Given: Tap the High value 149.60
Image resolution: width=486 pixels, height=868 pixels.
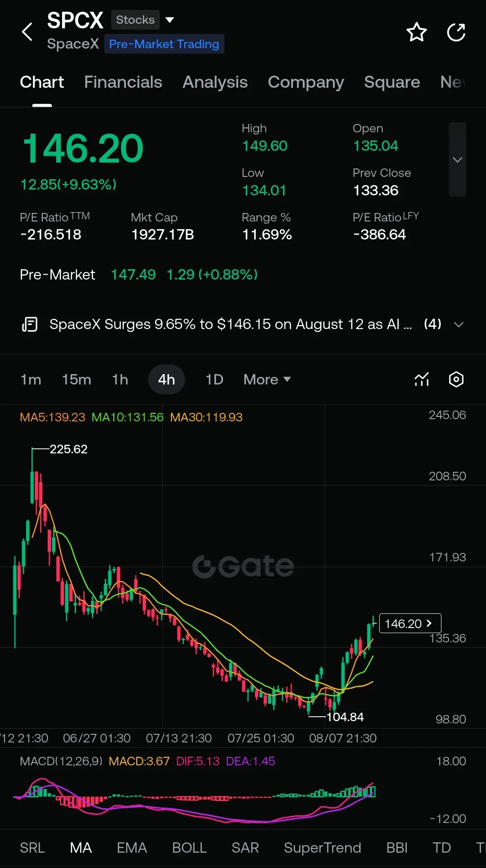Looking at the screenshot, I should [265, 146].
